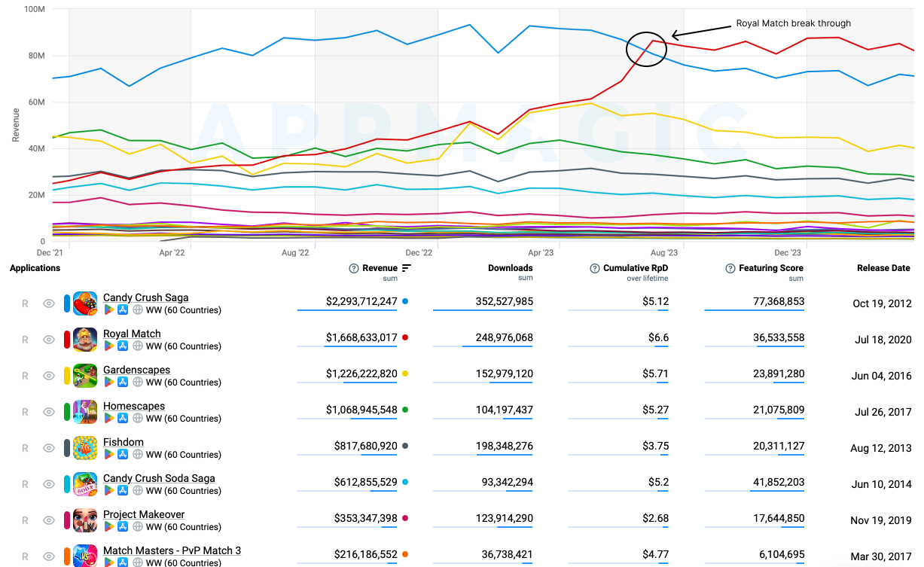
Task: Click the Cumulative RpD help icon
Action: click(595, 268)
